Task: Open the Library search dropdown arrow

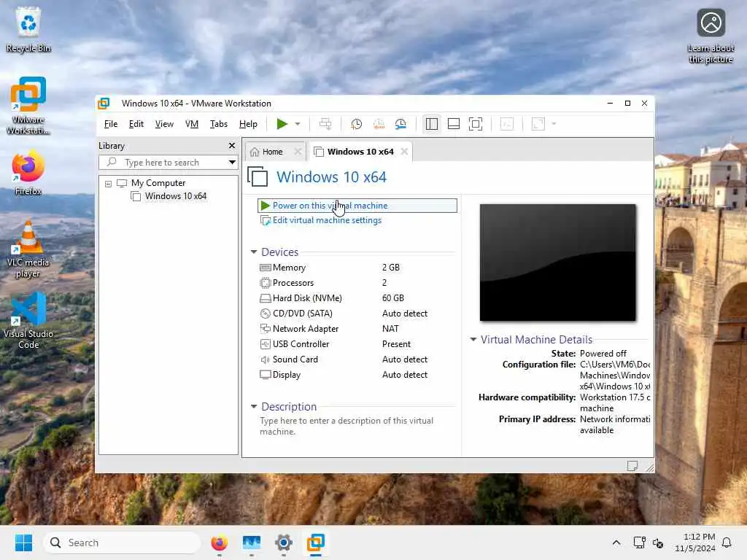Action: 232,163
